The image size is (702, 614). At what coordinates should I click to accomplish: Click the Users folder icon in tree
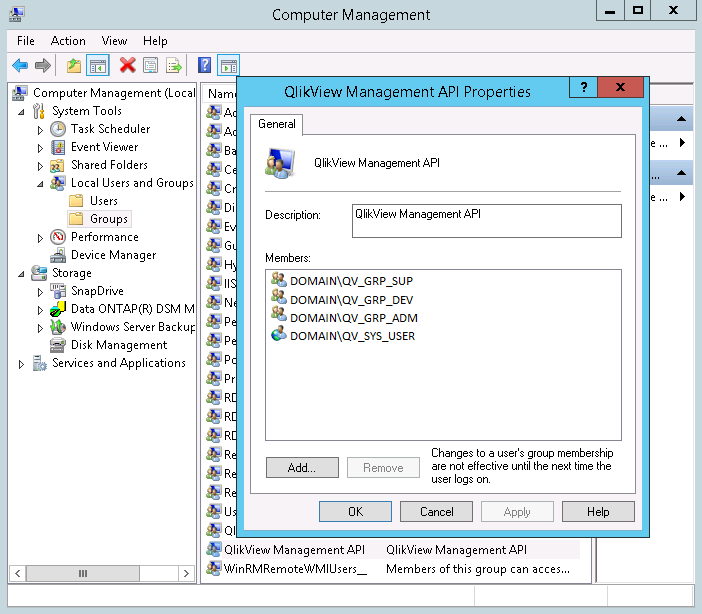click(x=76, y=200)
